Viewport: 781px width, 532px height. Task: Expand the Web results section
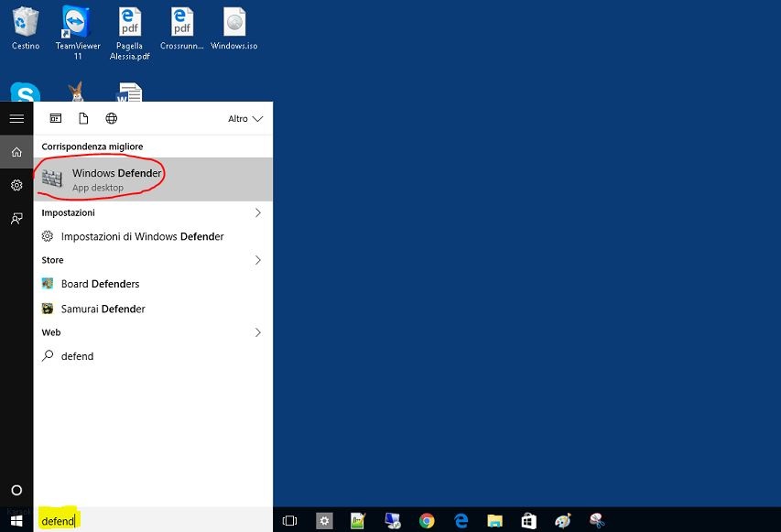[x=258, y=332]
